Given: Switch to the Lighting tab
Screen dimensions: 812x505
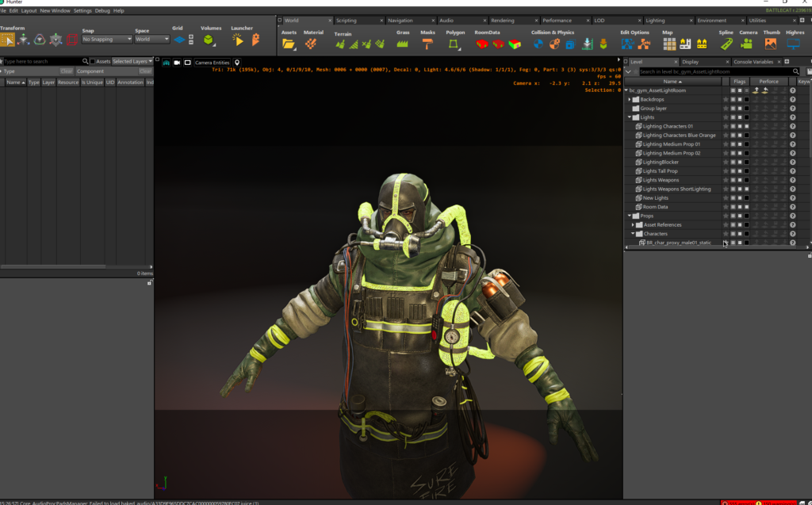Looking at the screenshot, I should 656,21.
